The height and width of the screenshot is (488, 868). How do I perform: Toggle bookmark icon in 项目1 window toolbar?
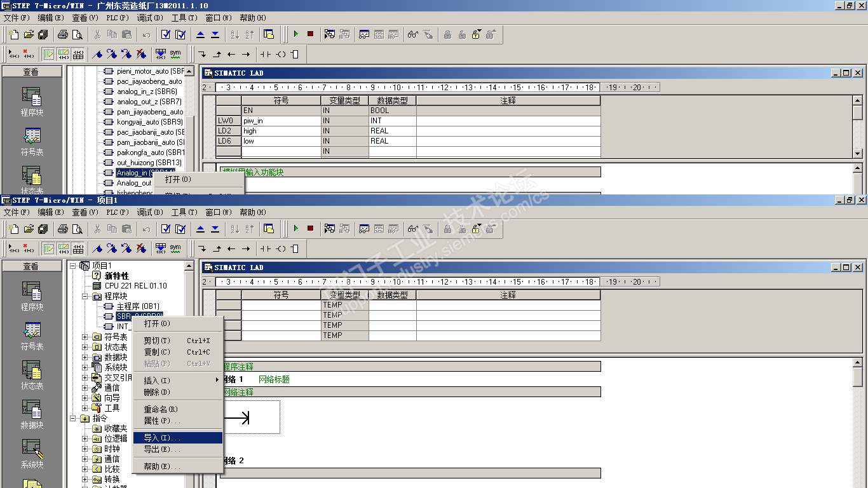[97, 248]
